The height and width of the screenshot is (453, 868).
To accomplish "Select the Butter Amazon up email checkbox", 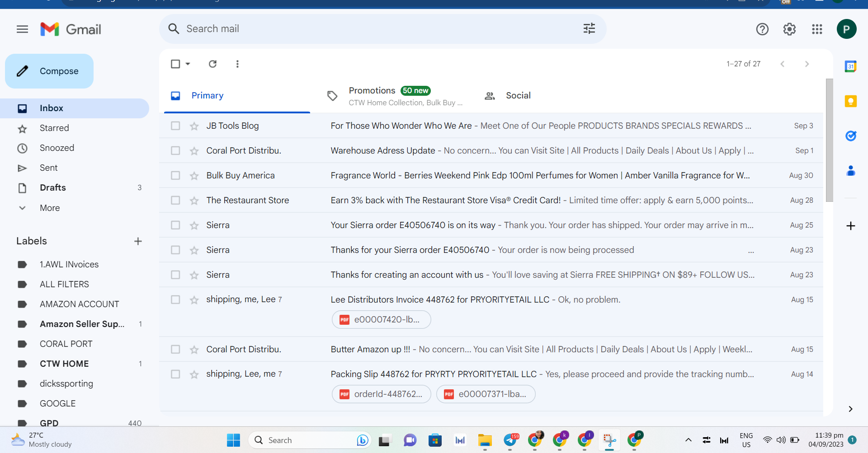I will pyautogui.click(x=175, y=350).
